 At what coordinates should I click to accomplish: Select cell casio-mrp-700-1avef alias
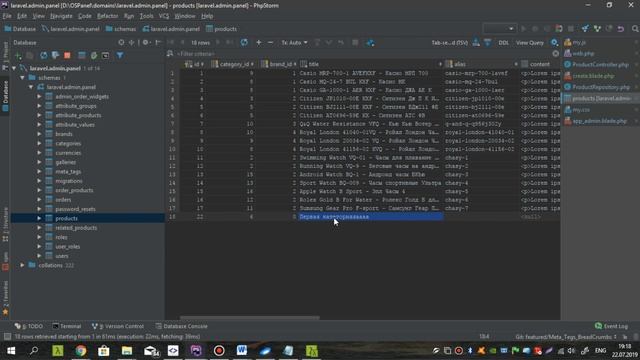point(481,73)
